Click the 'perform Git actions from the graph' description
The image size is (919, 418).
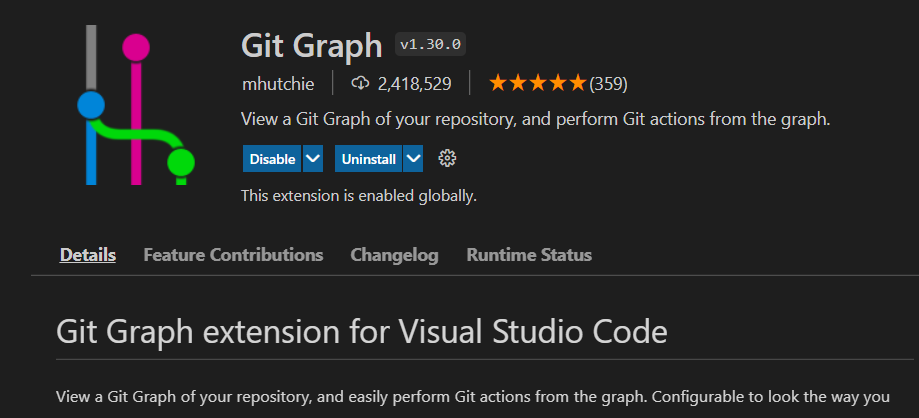tap(536, 120)
